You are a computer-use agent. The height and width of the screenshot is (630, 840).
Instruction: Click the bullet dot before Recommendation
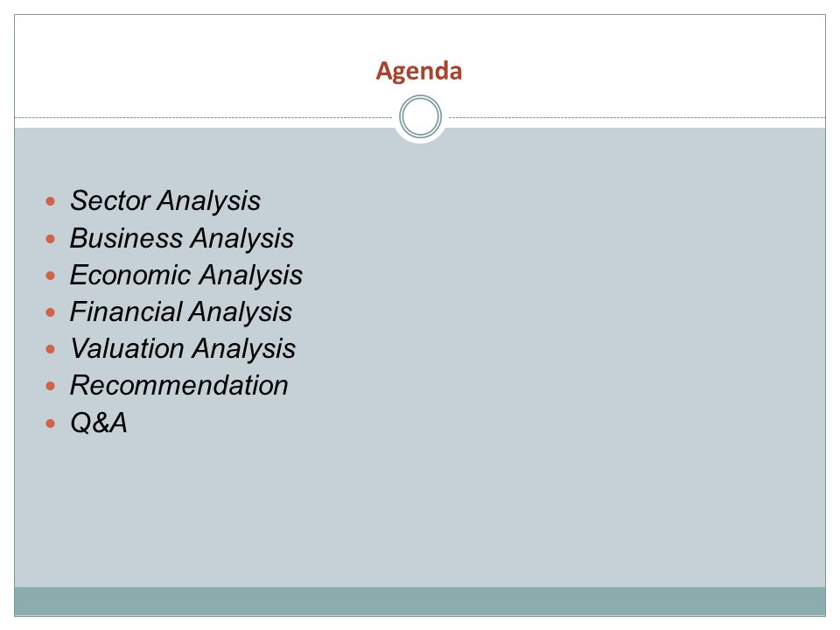(x=51, y=386)
